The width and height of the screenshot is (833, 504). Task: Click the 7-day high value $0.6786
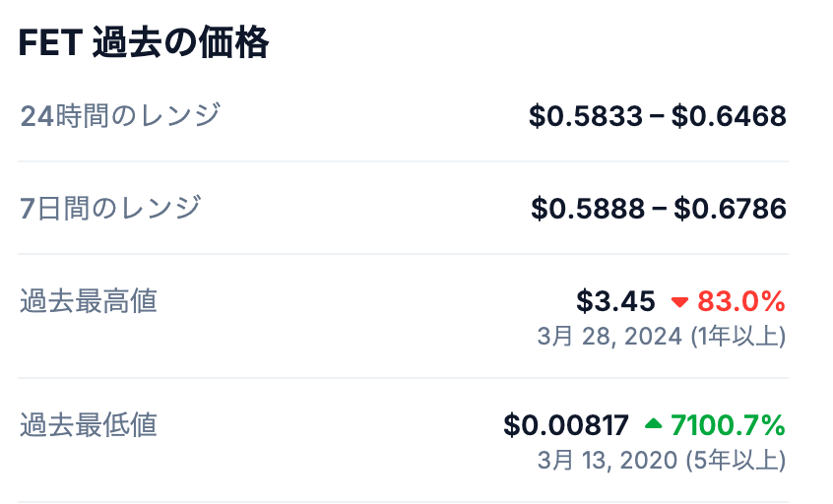click(730, 209)
